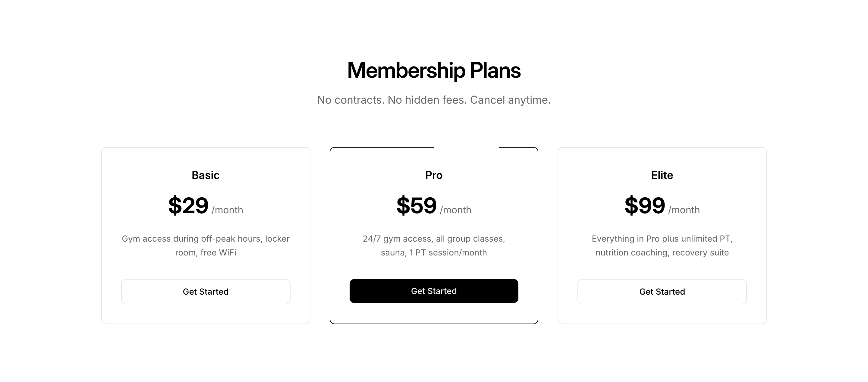Click the Membership Plans heading
Screen dimensions: 868x382
[x=434, y=70]
